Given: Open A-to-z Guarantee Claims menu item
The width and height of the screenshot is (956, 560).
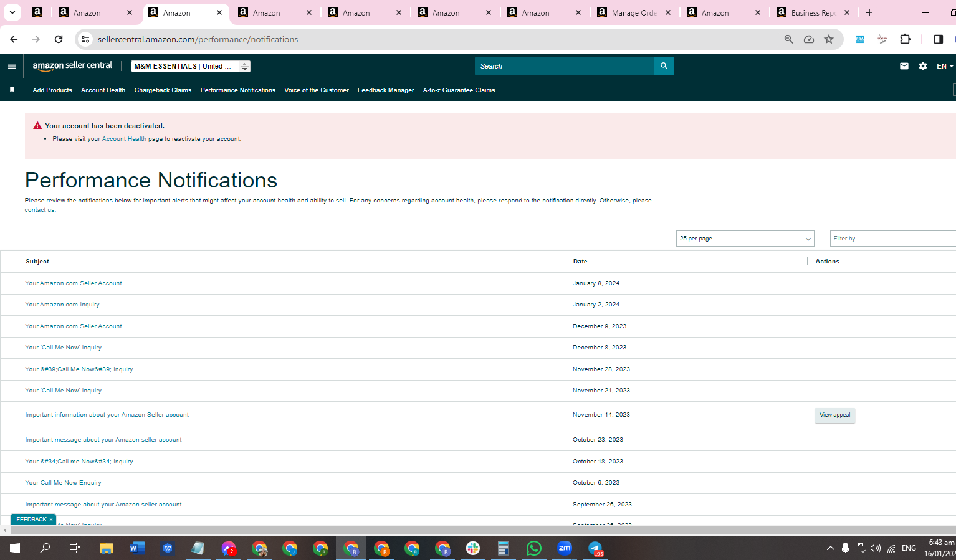Looking at the screenshot, I should (x=459, y=90).
